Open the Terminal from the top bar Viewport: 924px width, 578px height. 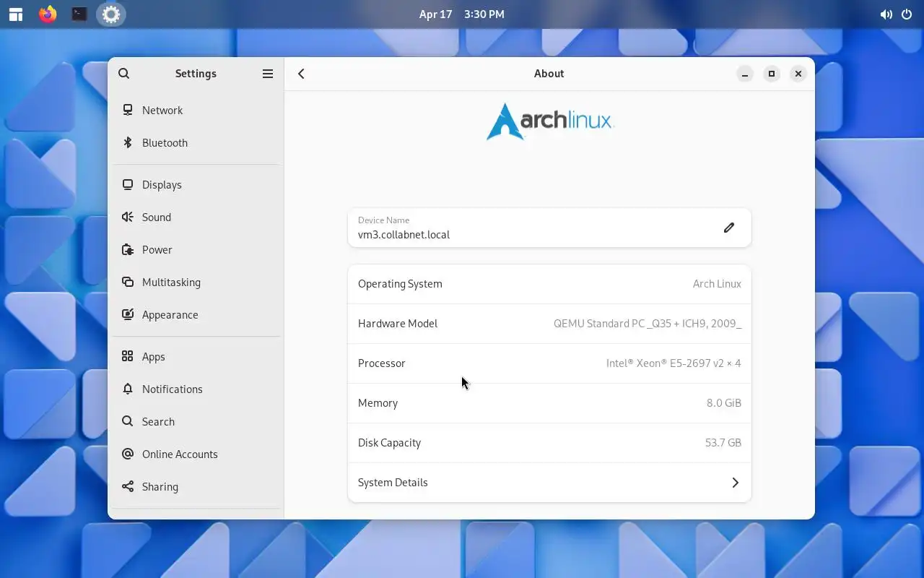point(79,14)
